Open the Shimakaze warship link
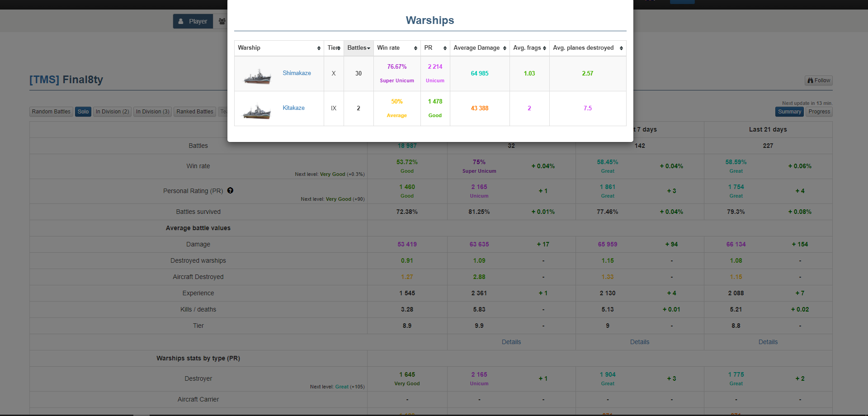868x416 pixels. 297,73
